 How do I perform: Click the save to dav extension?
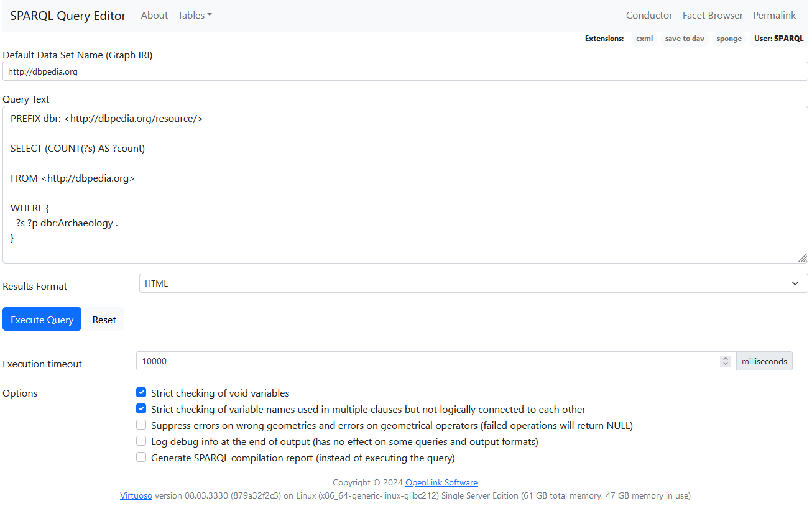pos(685,39)
